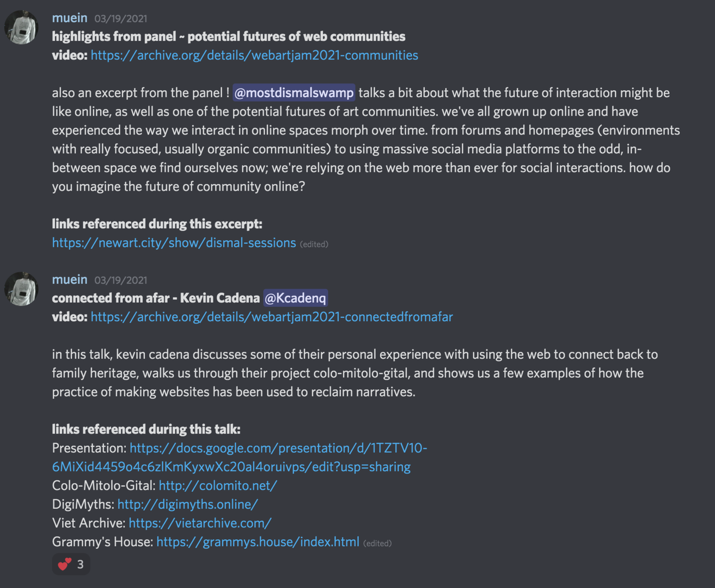Open the digimyths.online link

(187, 504)
